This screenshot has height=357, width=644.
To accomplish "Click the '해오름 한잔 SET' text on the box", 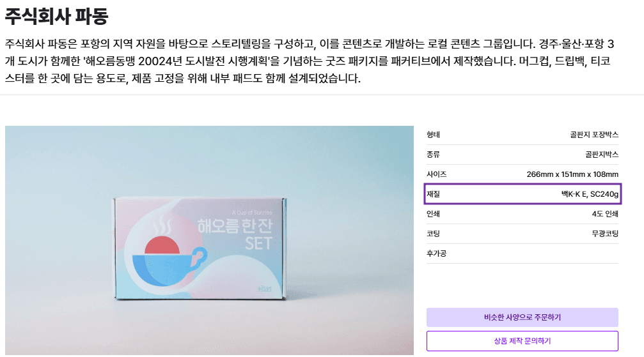I will point(235,234).
